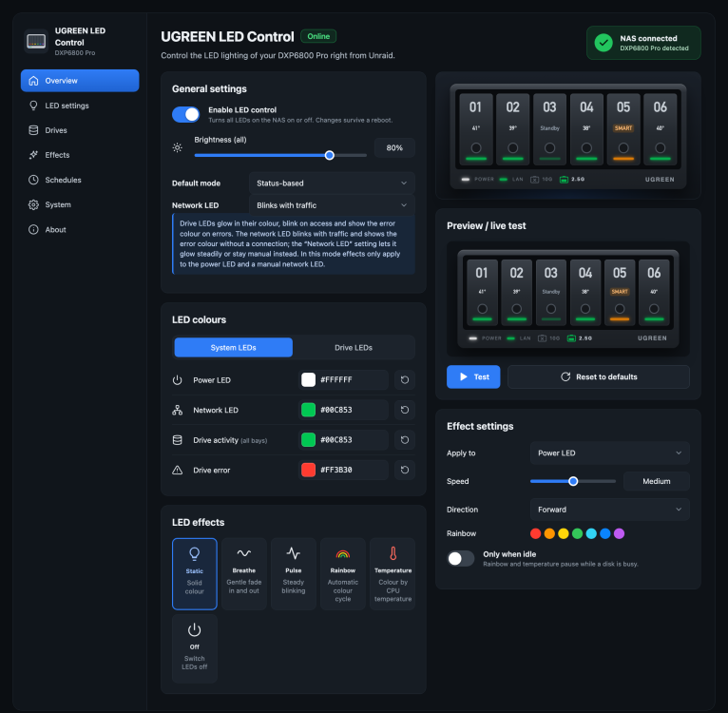728x713 pixels.
Task: Select the Off effect tile
Action: click(195, 648)
